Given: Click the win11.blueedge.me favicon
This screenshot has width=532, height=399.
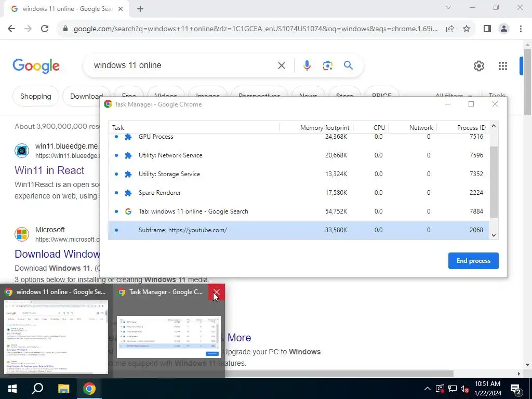Looking at the screenshot, I should pyautogui.click(x=22, y=151).
